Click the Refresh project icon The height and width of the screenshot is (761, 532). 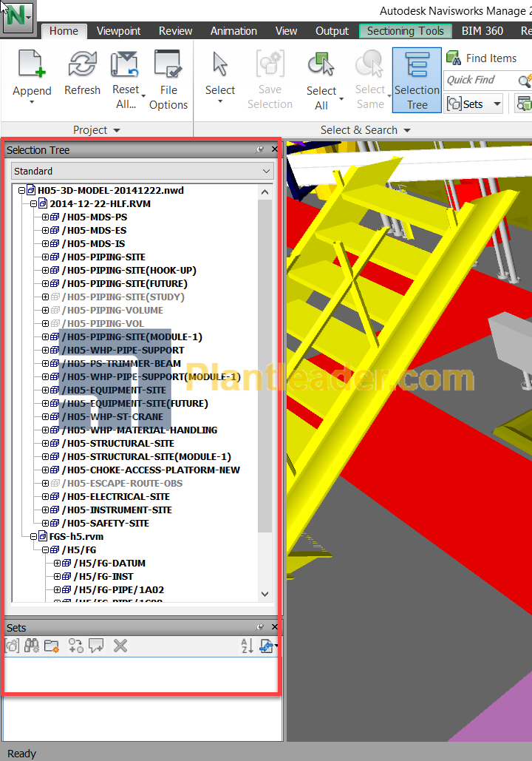(83, 64)
